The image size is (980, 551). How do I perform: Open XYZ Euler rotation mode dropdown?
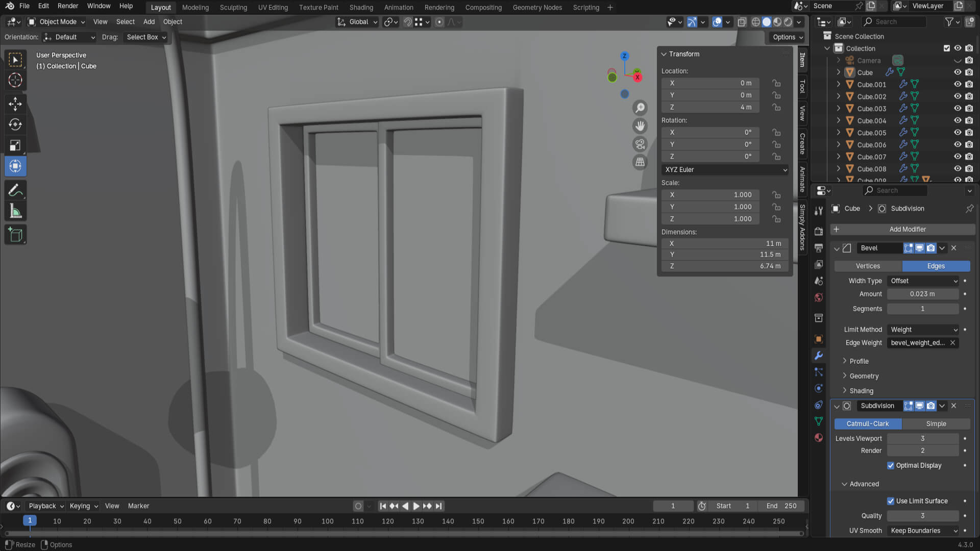tap(725, 169)
